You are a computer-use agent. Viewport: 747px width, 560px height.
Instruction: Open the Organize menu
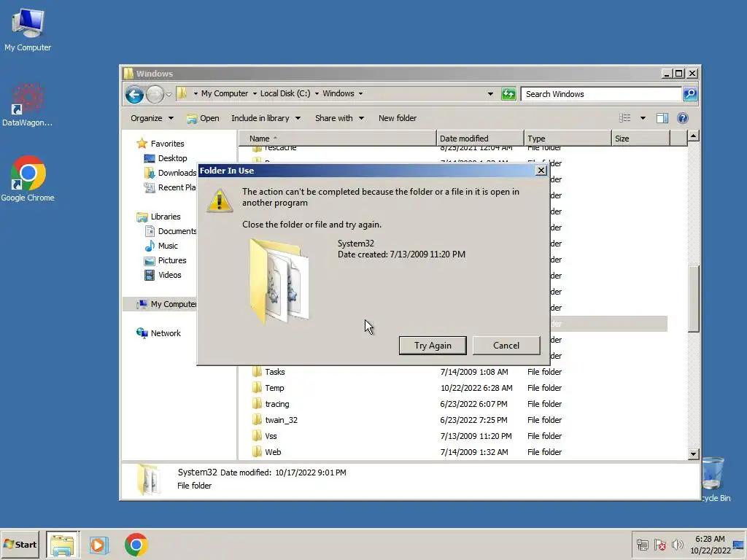click(x=152, y=118)
